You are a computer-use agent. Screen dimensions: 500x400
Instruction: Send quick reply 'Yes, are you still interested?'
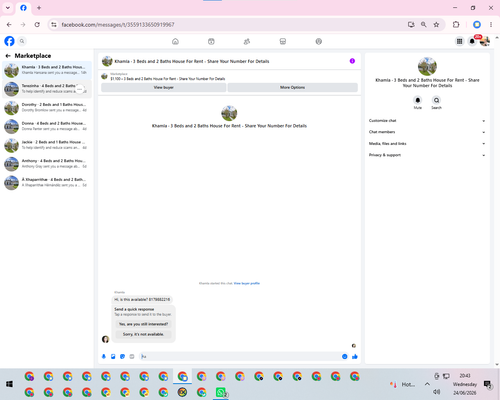pyautogui.click(x=144, y=324)
